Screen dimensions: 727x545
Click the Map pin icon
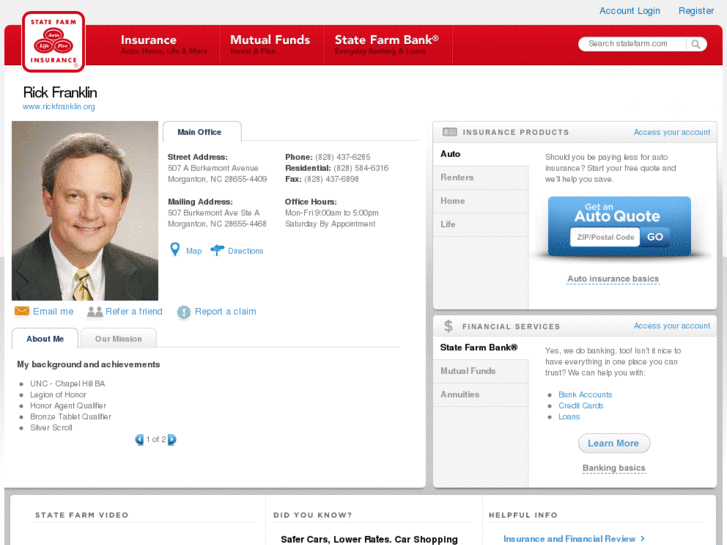click(175, 250)
